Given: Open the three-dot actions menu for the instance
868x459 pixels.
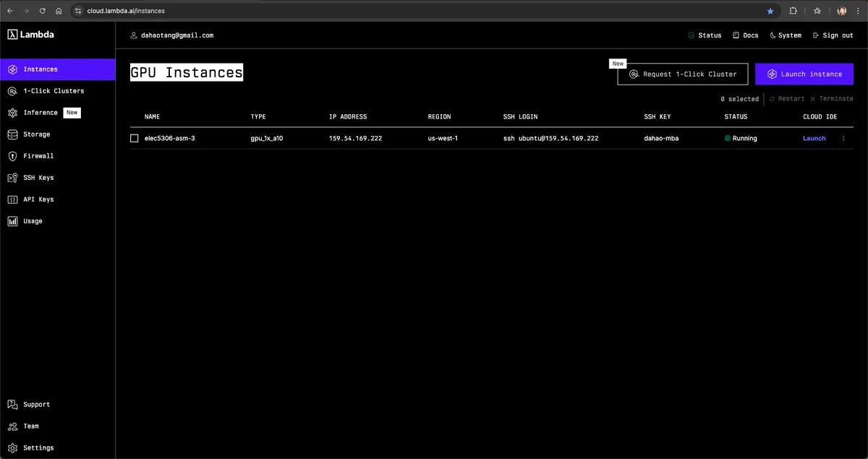Looking at the screenshot, I should click(843, 138).
